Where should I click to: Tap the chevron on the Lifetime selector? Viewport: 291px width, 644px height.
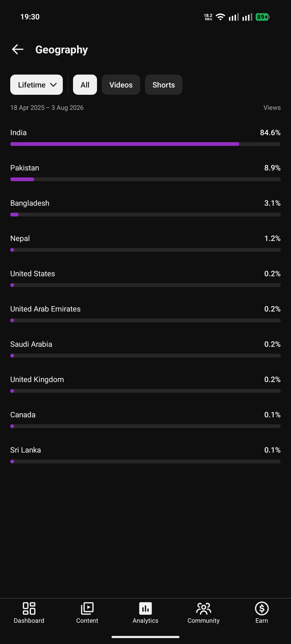pos(53,85)
